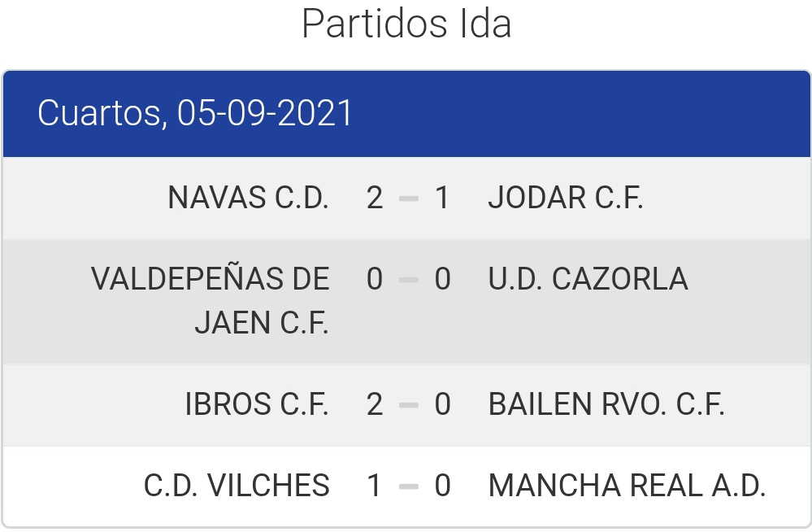Click Bailen away score 0
This screenshot has height=532, width=812.
coord(442,404)
